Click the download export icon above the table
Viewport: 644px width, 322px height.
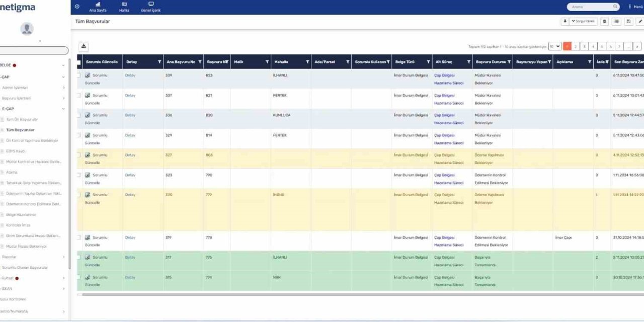tap(84, 46)
